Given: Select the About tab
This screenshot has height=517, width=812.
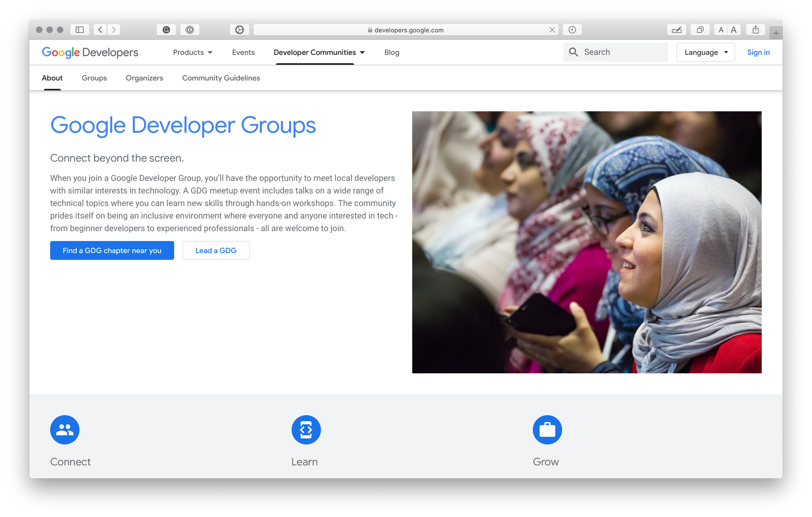Looking at the screenshot, I should (52, 78).
